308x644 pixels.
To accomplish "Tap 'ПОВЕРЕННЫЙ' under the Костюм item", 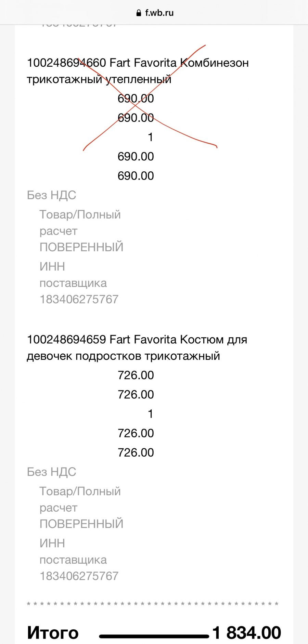I will click(x=81, y=524).
